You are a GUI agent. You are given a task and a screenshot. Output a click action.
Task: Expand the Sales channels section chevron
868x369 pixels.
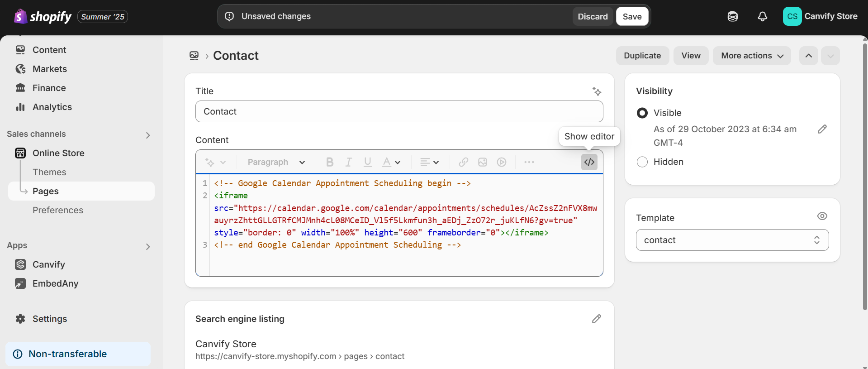[x=148, y=135]
